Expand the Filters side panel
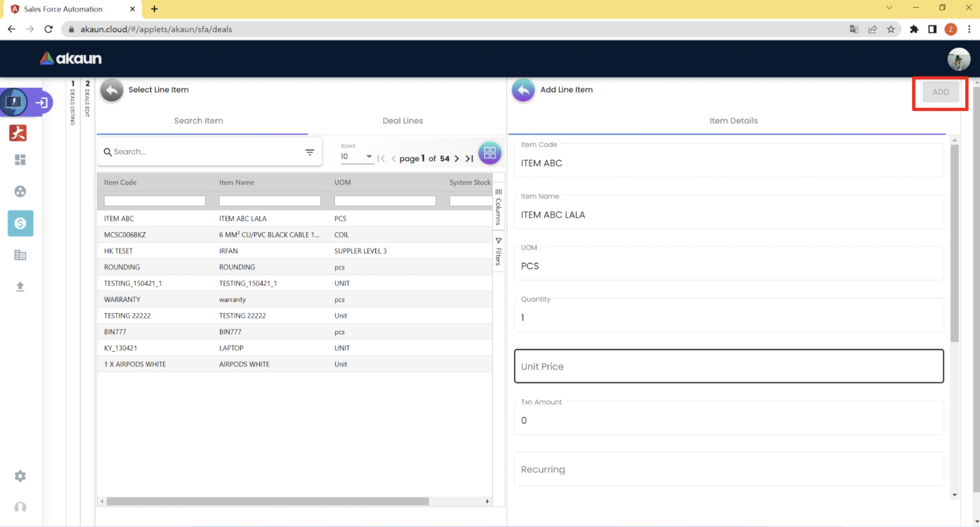The width and height of the screenshot is (980, 527). click(498, 252)
